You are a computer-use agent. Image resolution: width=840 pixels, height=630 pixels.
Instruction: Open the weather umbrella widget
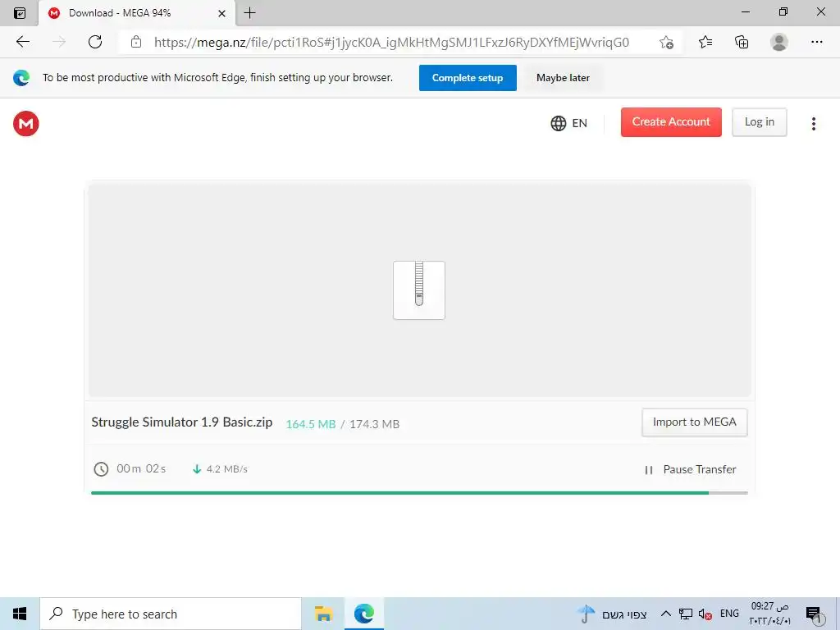[x=586, y=614]
